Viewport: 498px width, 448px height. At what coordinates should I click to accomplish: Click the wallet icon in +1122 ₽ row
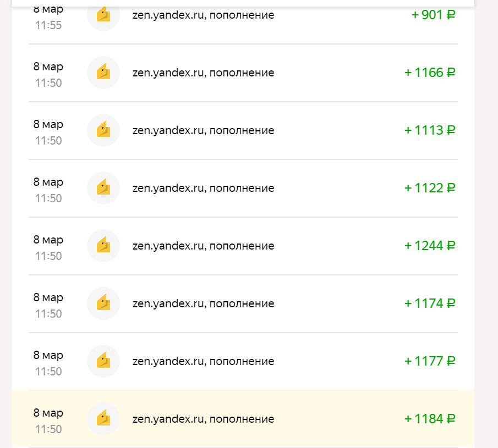tap(103, 188)
